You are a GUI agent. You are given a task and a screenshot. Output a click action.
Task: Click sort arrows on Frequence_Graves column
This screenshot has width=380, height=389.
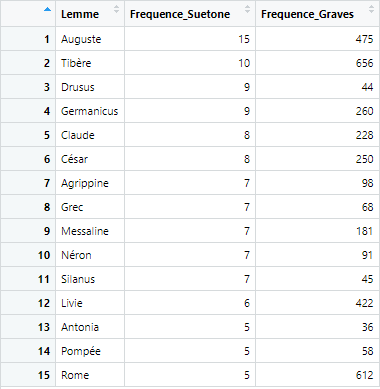[x=371, y=9]
